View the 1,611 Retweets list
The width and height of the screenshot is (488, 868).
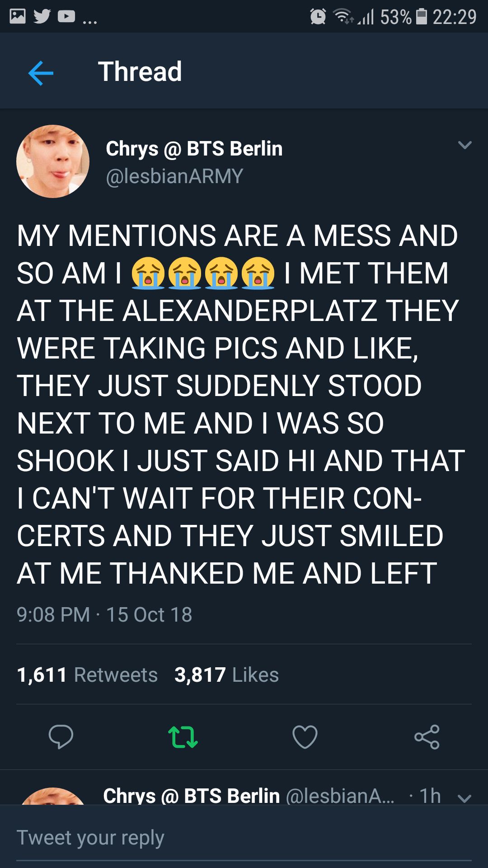point(87,675)
